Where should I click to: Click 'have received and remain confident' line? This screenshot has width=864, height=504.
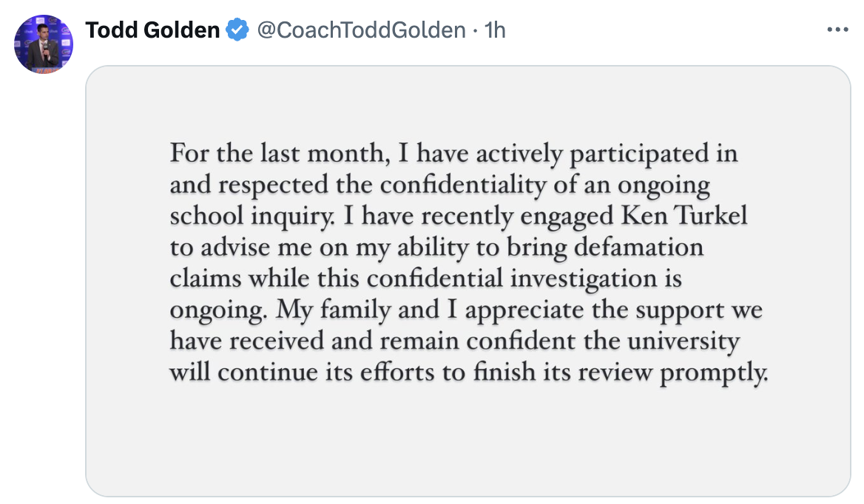click(x=373, y=341)
